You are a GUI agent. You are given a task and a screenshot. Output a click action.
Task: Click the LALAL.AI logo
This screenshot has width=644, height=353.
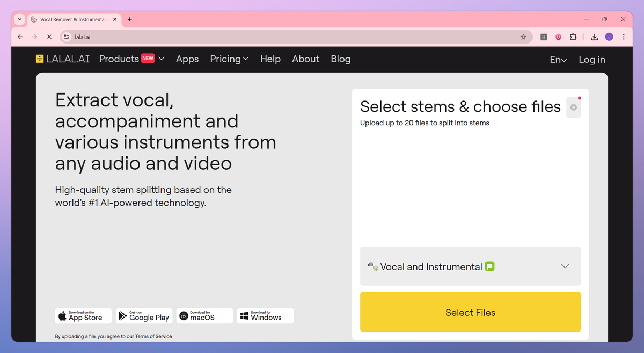pyautogui.click(x=63, y=59)
